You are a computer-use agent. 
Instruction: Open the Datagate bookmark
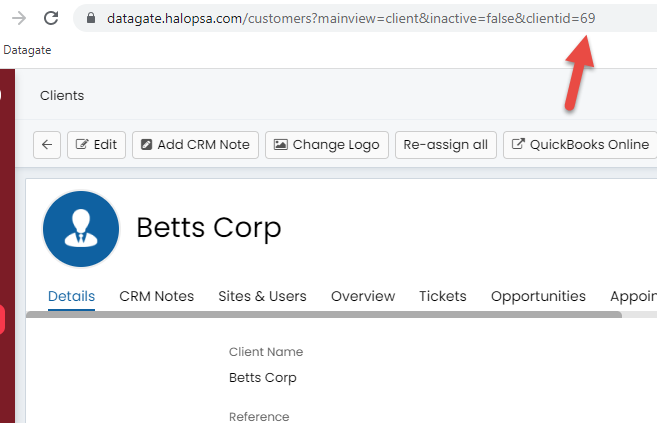pos(27,50)
